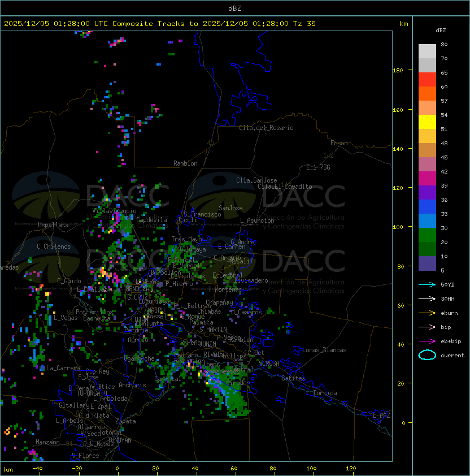Click the 'current' legend label
Screen dimensions: 470x476
pyautogui.click(x=452, y=356)
